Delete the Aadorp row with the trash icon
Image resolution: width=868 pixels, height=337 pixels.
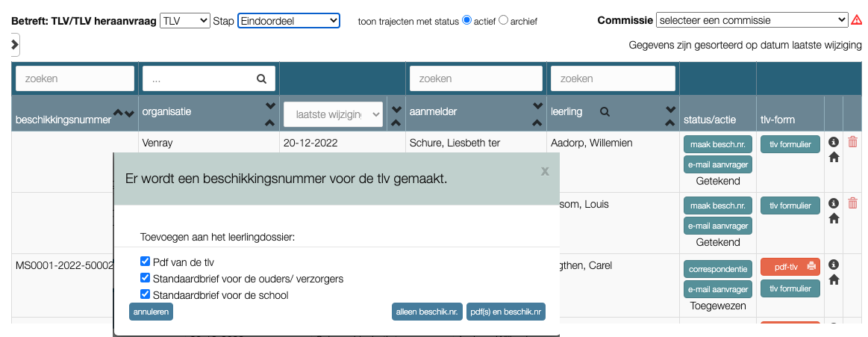coord(853,141)
